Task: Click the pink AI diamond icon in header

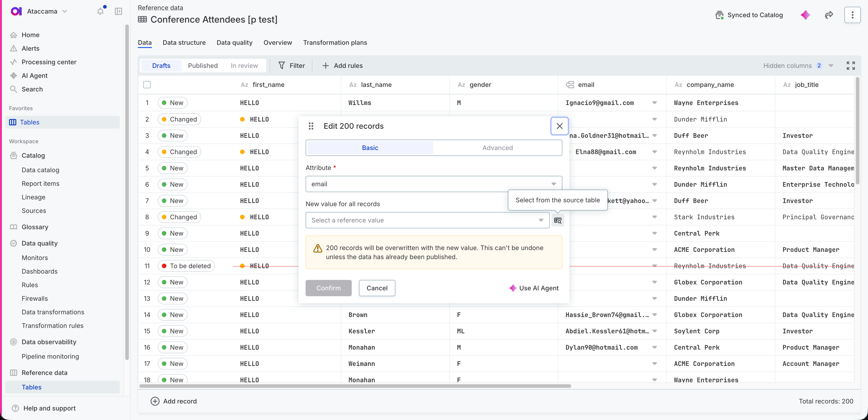Action: point(805,15)
